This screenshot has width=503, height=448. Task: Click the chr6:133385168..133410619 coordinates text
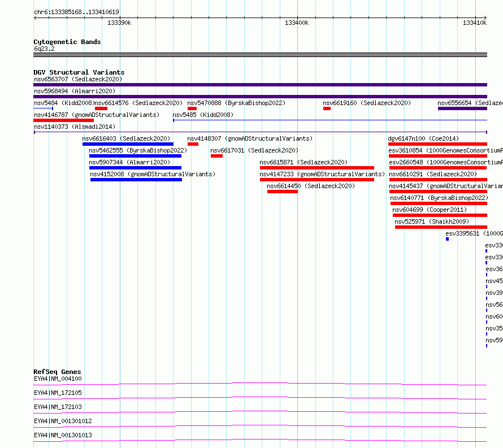pyautogui.click(x=76, y=12)
